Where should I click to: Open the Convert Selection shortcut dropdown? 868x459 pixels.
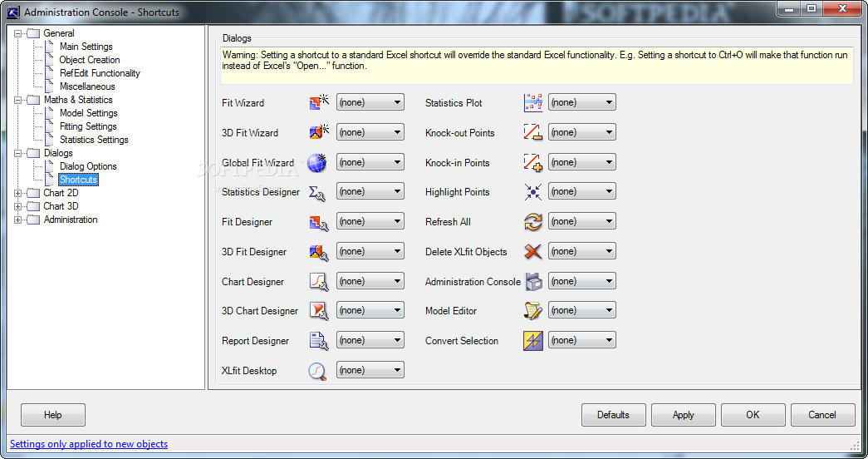click(581, 340)
